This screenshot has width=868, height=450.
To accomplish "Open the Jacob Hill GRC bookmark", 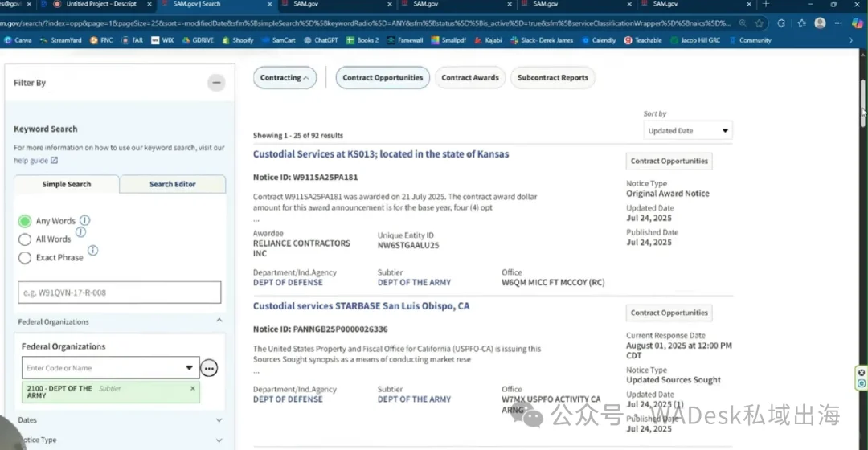I will (695, 40).
